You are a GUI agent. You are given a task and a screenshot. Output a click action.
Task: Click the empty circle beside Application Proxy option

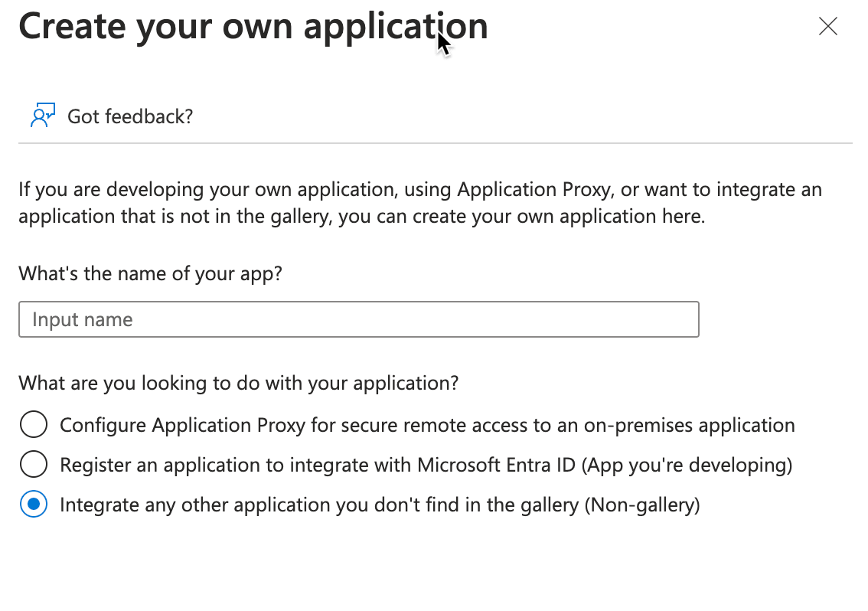click(x=33, y=424)
